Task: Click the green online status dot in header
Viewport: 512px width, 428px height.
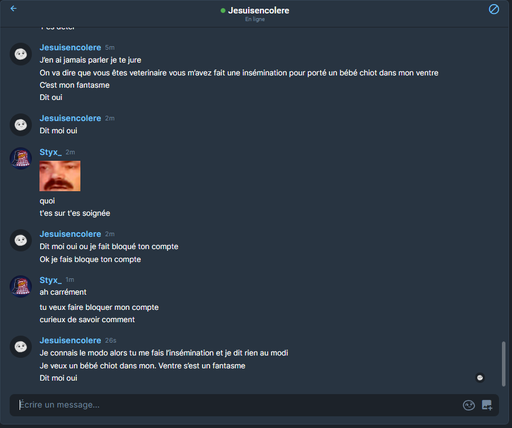Action: 223,11
